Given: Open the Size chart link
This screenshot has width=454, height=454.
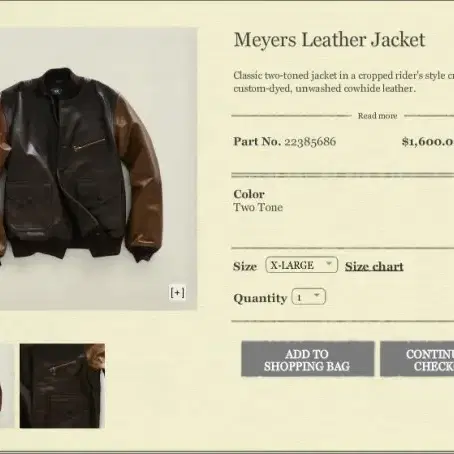Looking at the screenshot, I should [374, 266].
